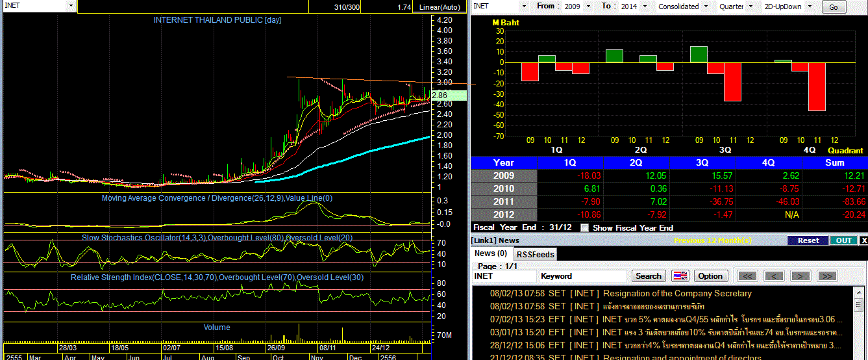Image resolution: width=868 pixels, height=360 pixels.
Task: Click the Go button
Action: 834,7
